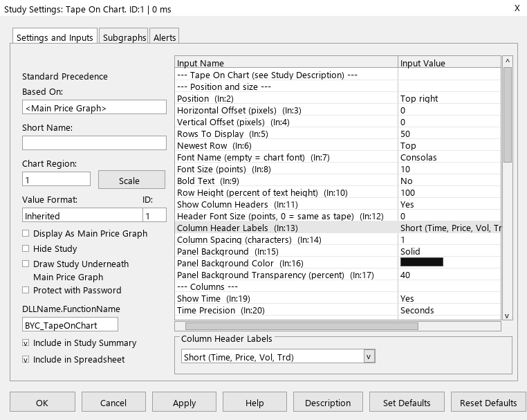The height and width of the screenshot is (420, 527).
Task: Click the horizontal scrollbar of inputs list
Action: (x=302, y=326)
